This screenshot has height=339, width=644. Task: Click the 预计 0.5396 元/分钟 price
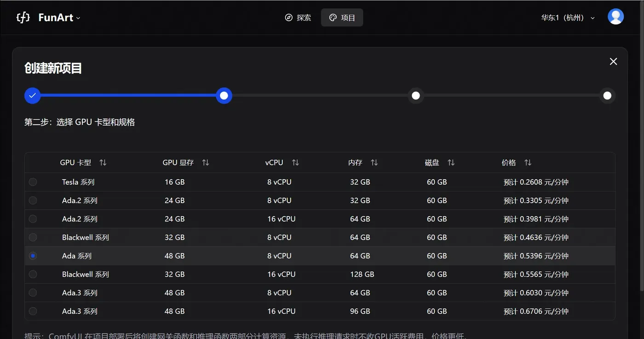536,256
